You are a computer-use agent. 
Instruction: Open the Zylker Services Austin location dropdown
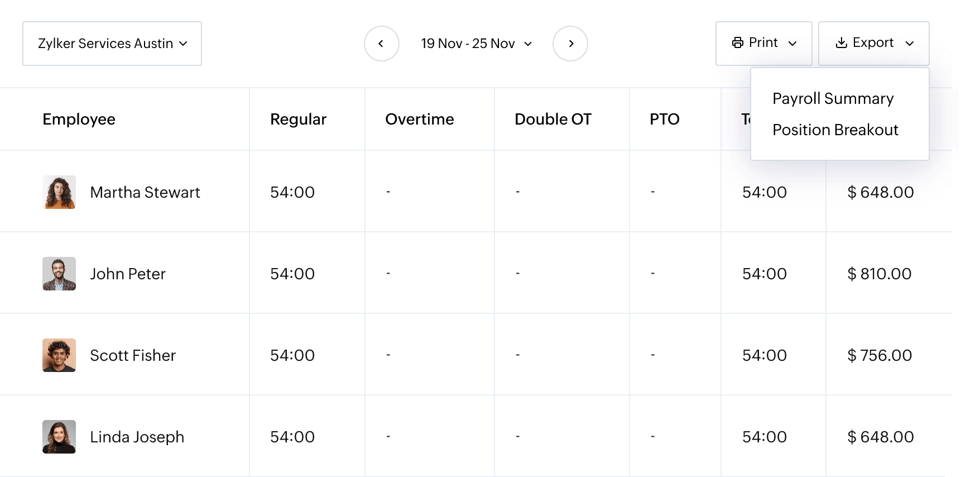point(112,44)
